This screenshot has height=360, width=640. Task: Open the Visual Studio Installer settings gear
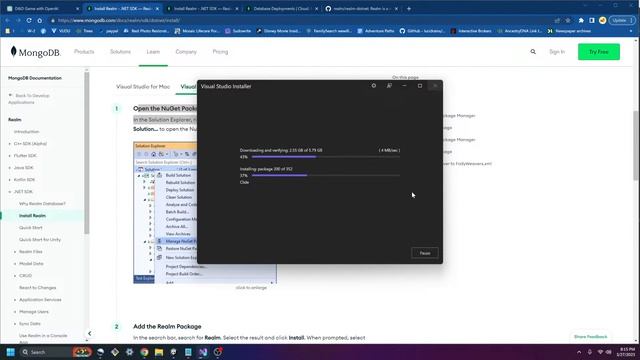[373, 86]
